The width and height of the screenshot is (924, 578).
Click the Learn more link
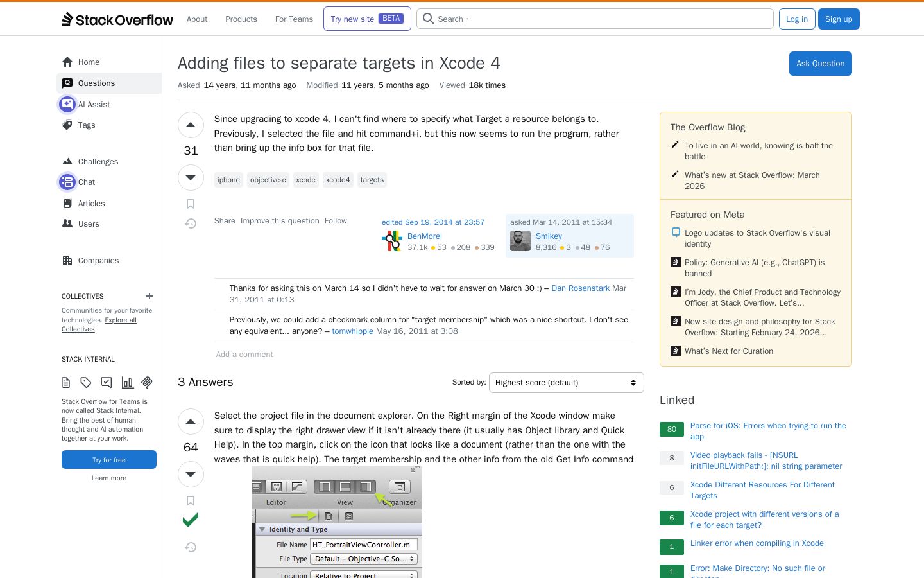coord(109,478)
